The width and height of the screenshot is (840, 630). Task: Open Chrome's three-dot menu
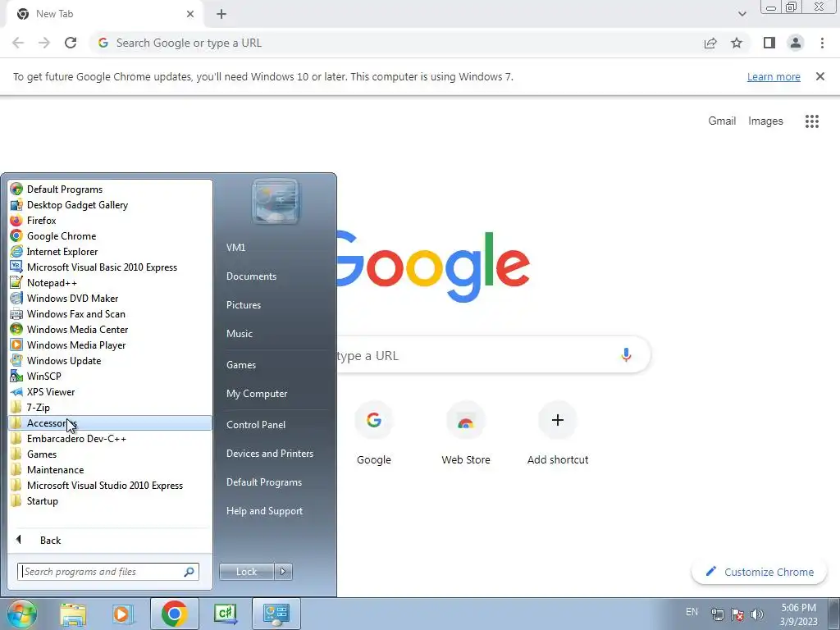[x=822, y=43]
